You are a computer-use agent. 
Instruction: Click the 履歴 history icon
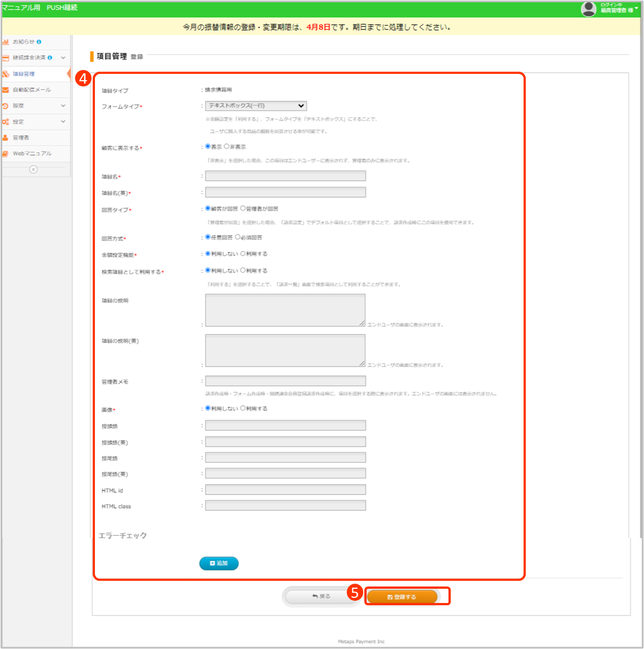coord(6,106)
